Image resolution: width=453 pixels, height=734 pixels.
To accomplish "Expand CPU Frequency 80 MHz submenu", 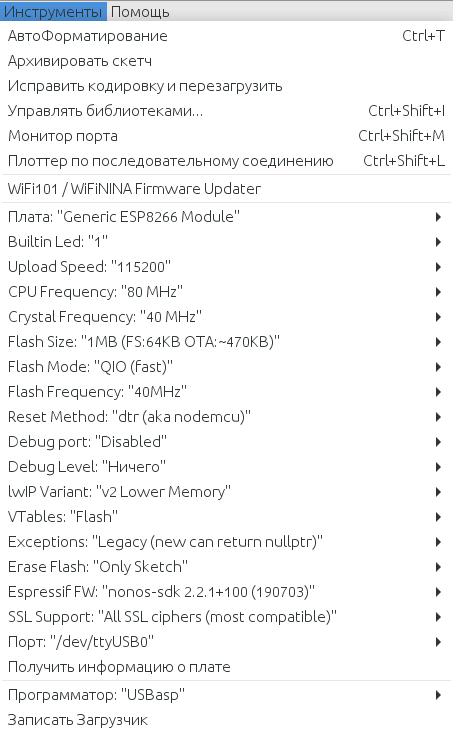I will pos(226,292).
